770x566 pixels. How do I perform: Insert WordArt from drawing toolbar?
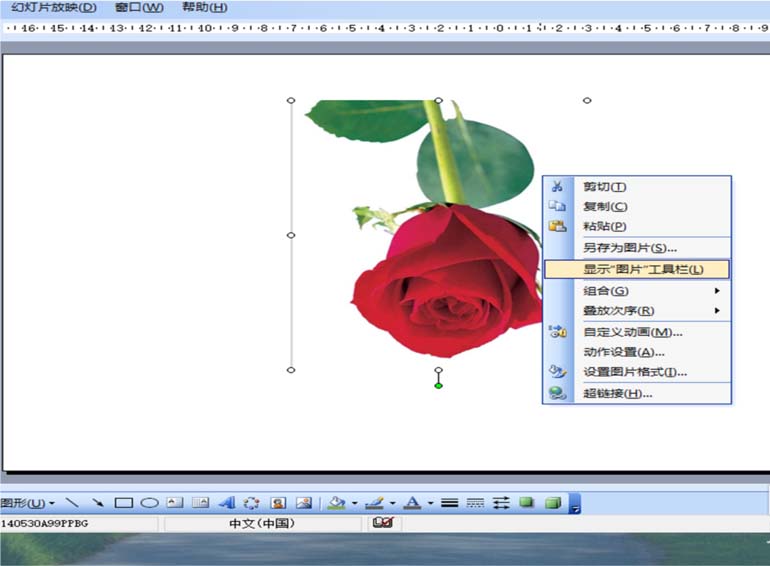click(226, 503)
